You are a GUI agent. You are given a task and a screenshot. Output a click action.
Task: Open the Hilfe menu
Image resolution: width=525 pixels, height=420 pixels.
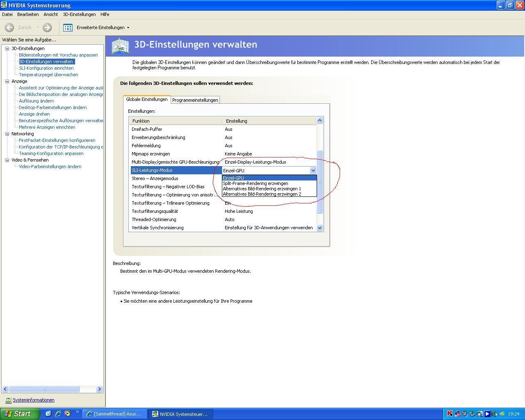(x=105, y=14)
